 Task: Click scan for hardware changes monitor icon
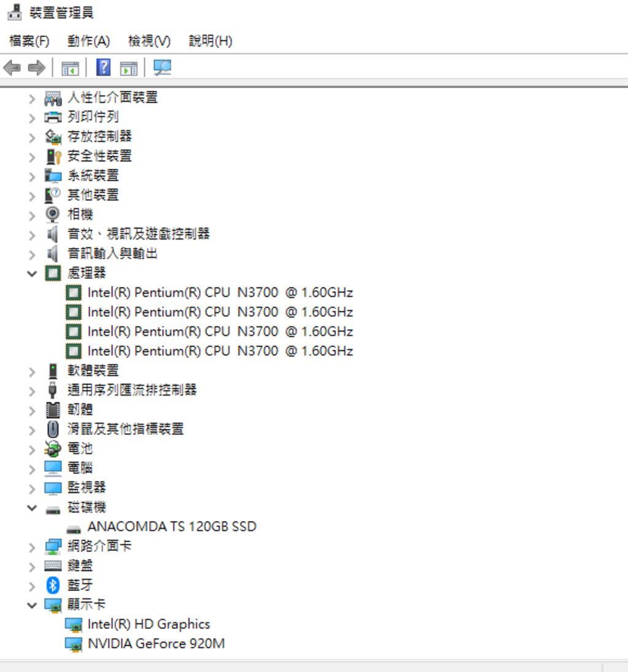162,68
